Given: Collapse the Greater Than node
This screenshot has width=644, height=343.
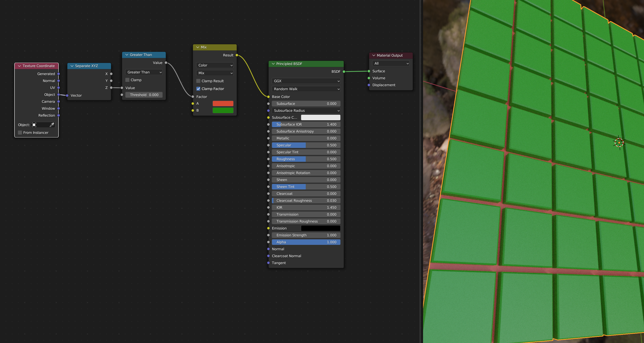Looking at the screenshot, I should (127, 55).
